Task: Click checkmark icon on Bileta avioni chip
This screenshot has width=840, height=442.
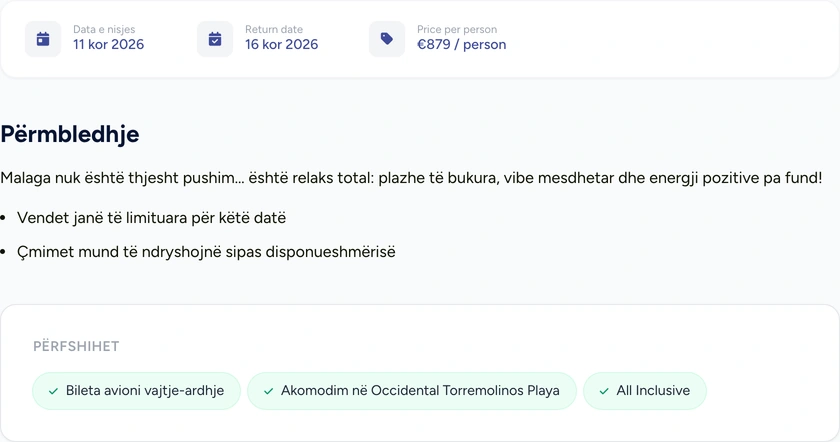Action: tap(53, 391)
